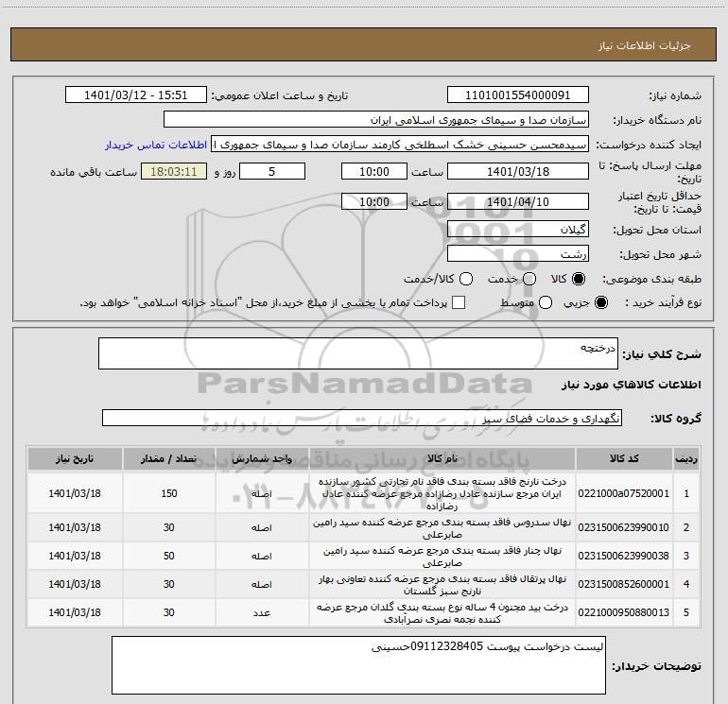Click item code 0221000a07520001

624,494
